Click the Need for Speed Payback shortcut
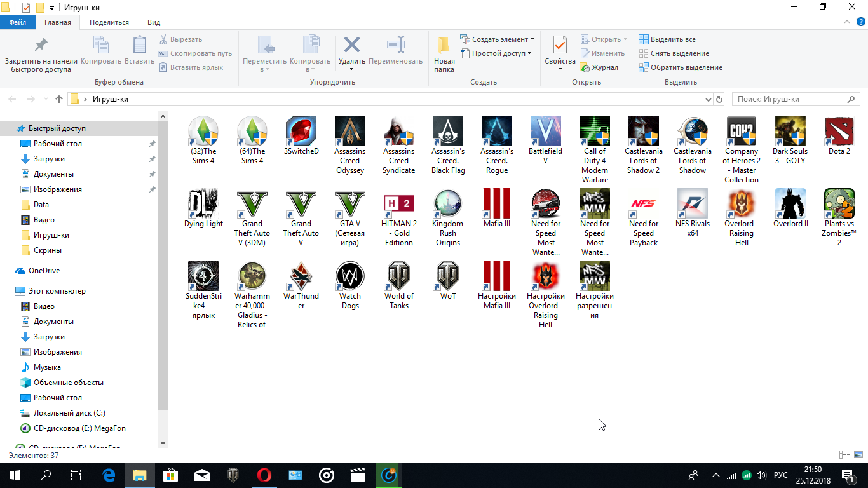Viewport: 868px width, 488px height. pyautogui.click(x=644, y=218)
